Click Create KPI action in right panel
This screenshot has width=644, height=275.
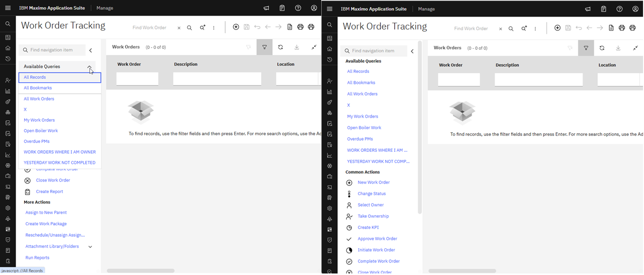click(x=368, y=227)
